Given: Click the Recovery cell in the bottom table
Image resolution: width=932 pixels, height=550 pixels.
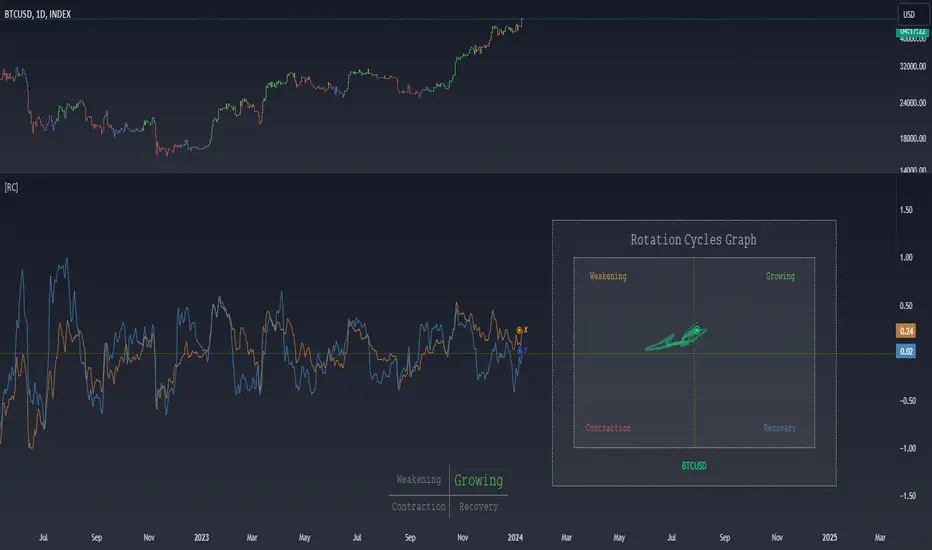Looking at the screenshot, I should (x=478, y=507).
